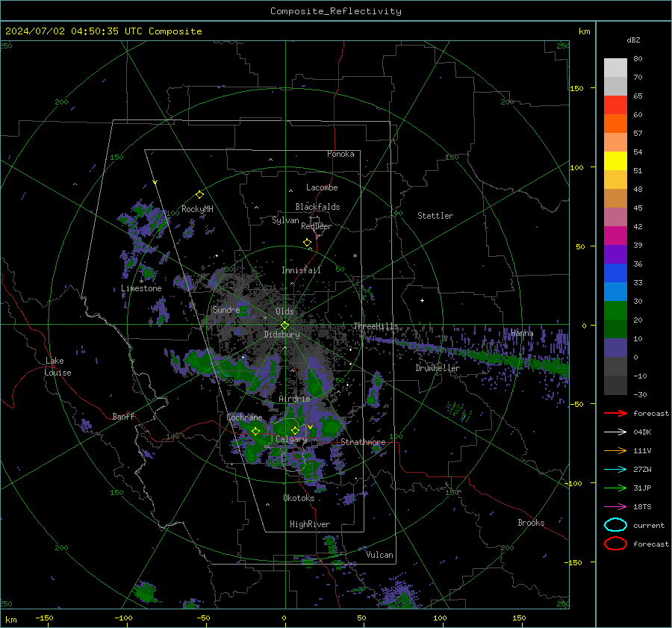
Task: Click the Ponoka city label
Action: coord(340,154)
